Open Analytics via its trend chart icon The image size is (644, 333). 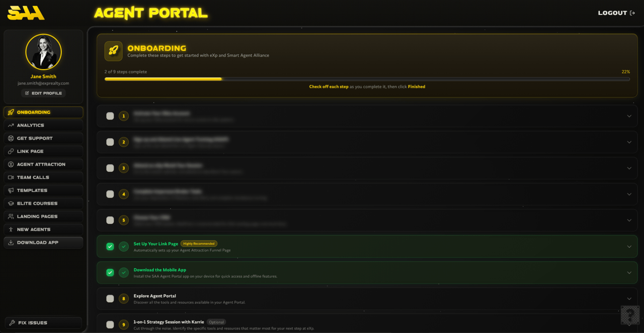pyautogui.click(x=10, y=125)
